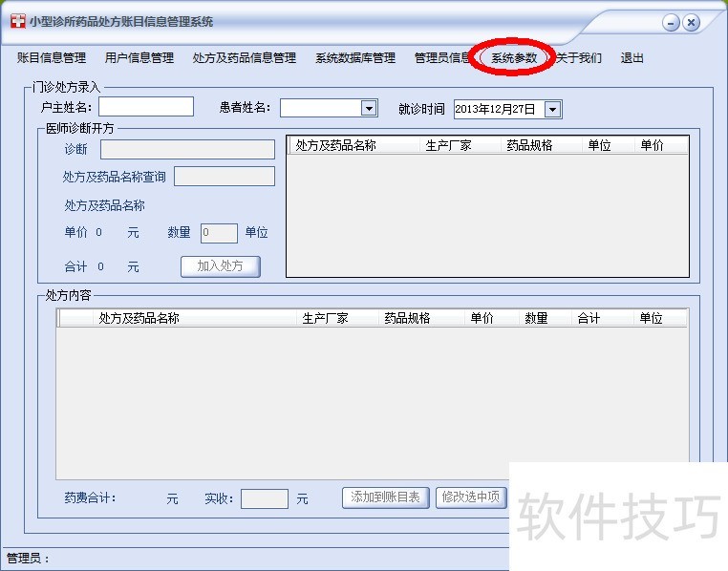Minimize the window with the title bar button
The height and width of the screenshot is (571, 728).
click(671, 23)
